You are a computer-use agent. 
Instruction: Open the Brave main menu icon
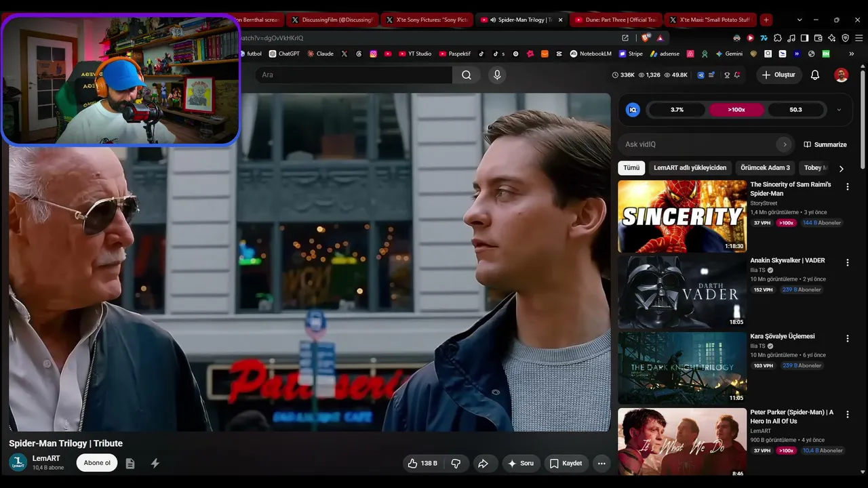point(859,38)
